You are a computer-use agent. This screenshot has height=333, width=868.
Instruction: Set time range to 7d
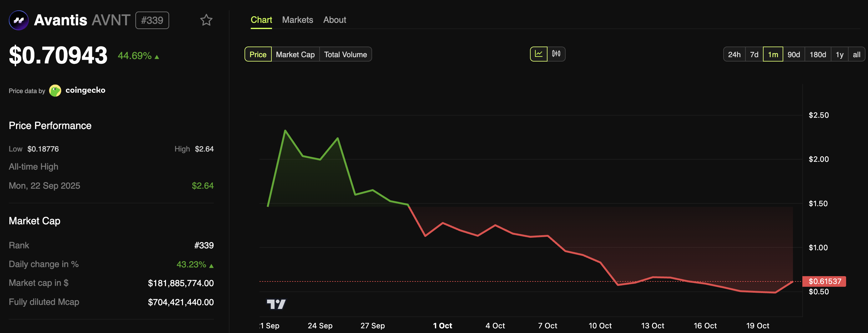click(x=754, y=55)
